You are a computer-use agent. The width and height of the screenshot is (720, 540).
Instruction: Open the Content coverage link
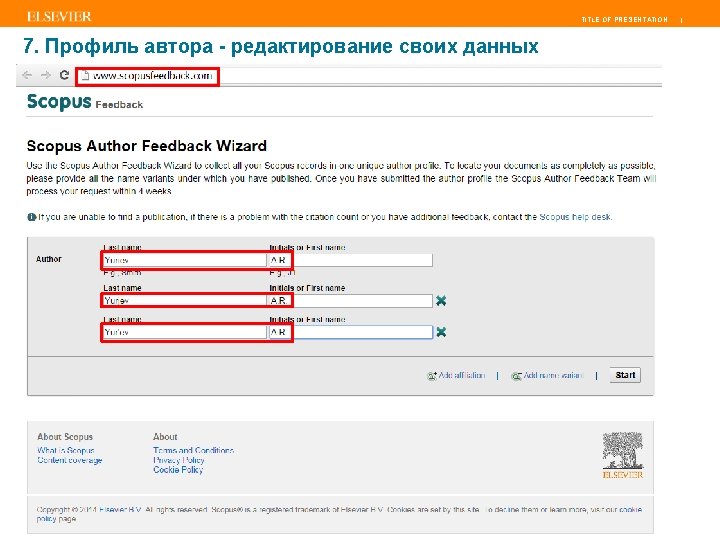click(x=70, y=460)
